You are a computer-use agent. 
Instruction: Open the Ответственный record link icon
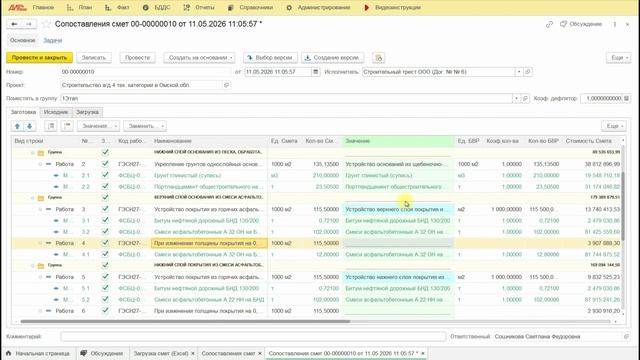pyautogui.click(x=626, y=336)
